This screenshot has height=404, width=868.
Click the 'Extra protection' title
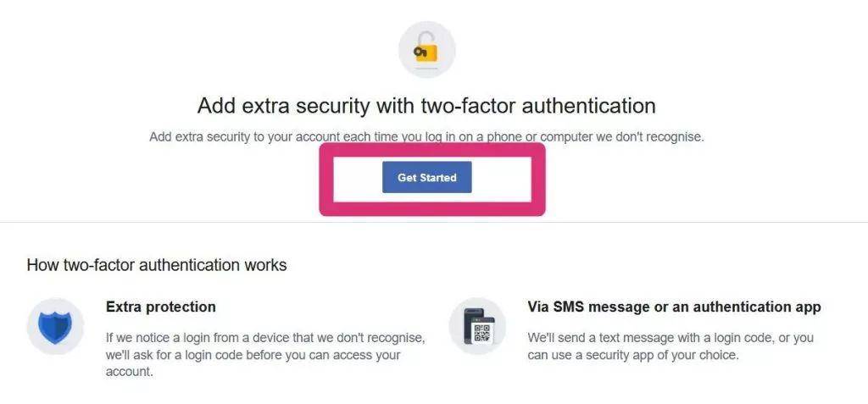(160, 307)
